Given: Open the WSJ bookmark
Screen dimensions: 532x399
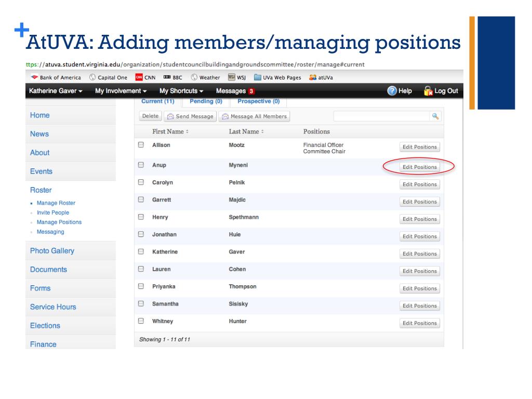Looking at the screenshot, I should (237, 77).
